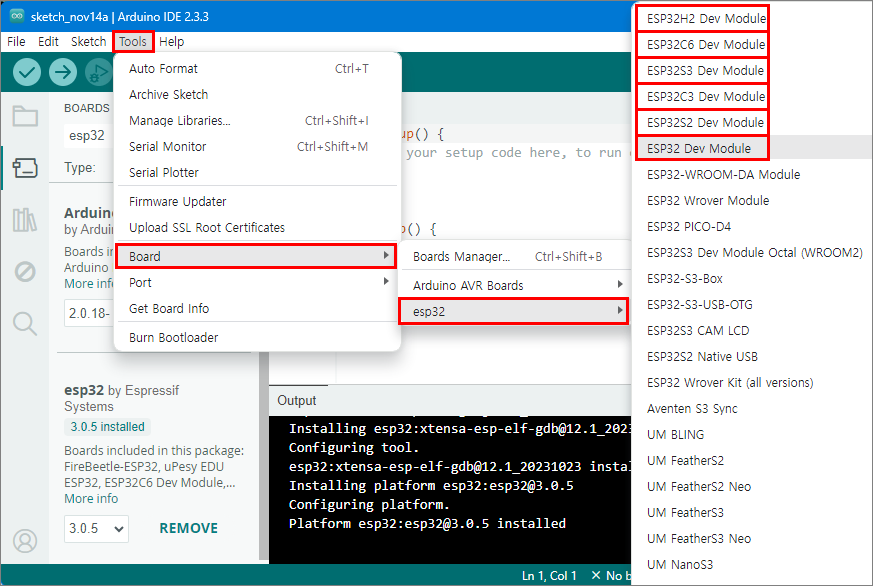The image size is (873, 586).
Task: Select Upload SSL Root Certificates
Action: click(x=257, y=228)
